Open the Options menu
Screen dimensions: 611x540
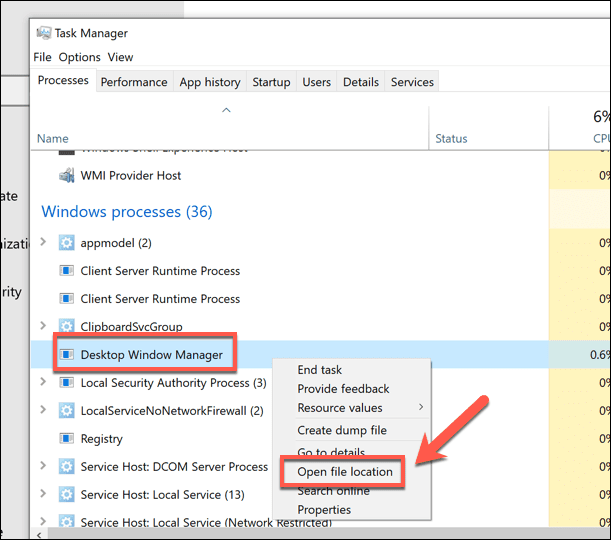[x=79, y=57]
